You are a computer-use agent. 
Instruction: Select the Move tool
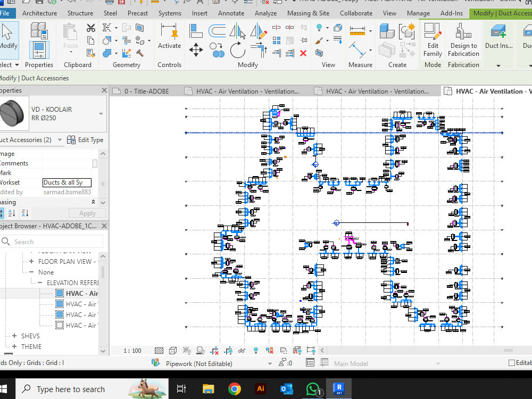click(x=196, y=50)
